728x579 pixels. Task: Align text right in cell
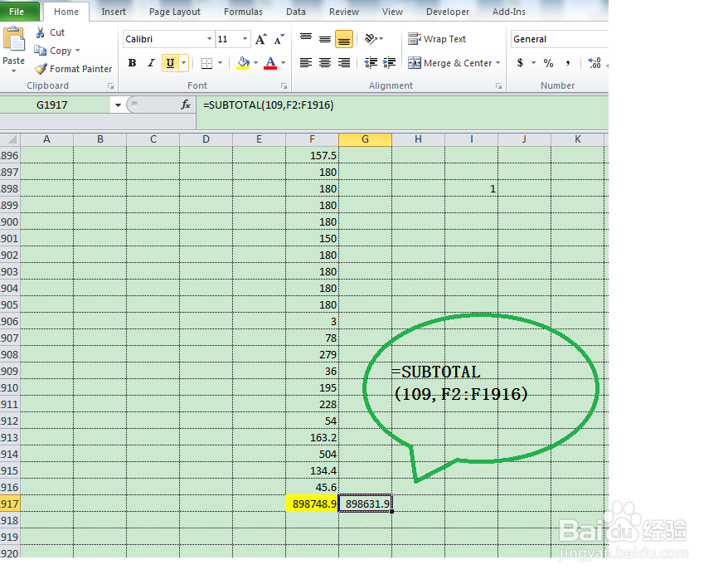[x=344, y=63]
